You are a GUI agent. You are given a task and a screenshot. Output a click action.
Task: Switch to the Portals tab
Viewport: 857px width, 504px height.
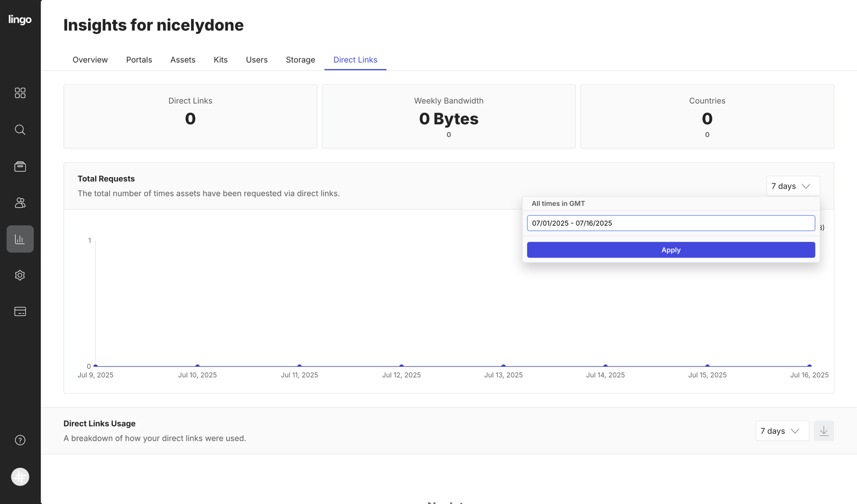click(139, 60)
